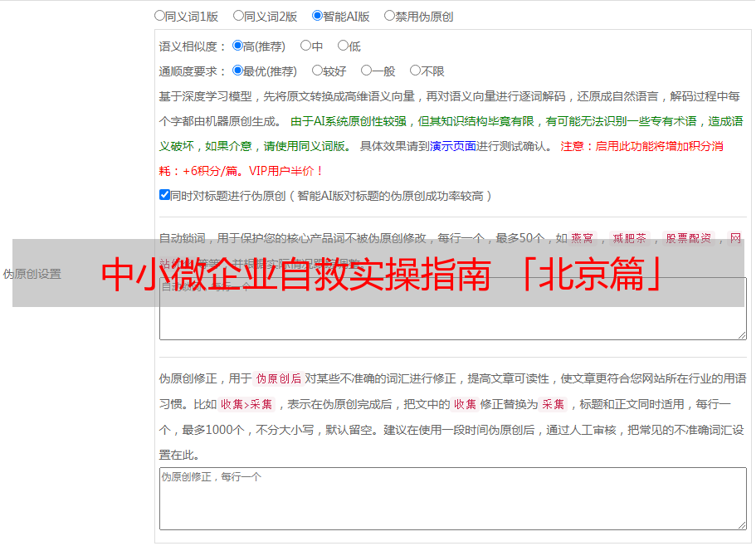This screenshot has width=756, height=546.
Task: Click the 伪原创设置 section label
Action: 32,274
